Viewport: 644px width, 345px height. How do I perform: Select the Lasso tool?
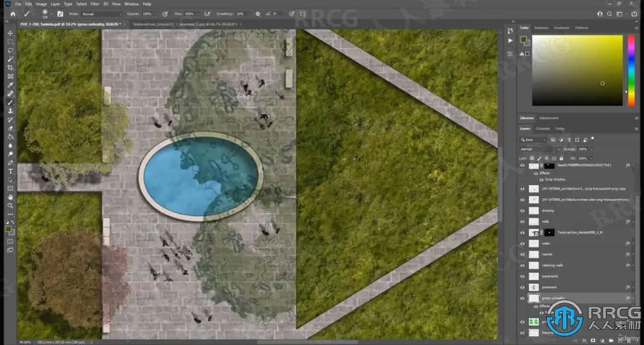tap(11, 50)
